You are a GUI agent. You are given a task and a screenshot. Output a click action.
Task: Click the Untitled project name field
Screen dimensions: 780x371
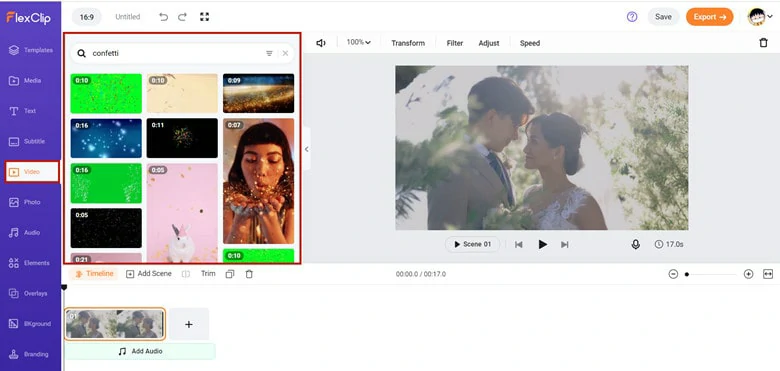(x=128, y=17)
